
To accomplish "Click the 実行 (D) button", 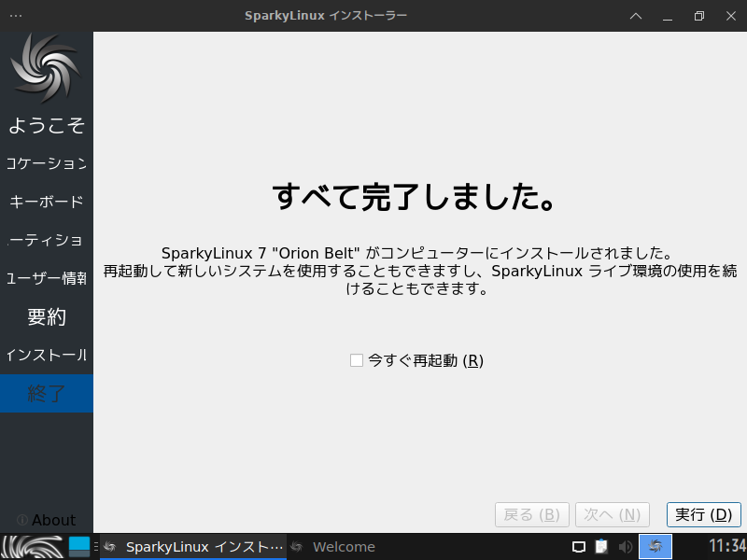I will click(703, 515).
